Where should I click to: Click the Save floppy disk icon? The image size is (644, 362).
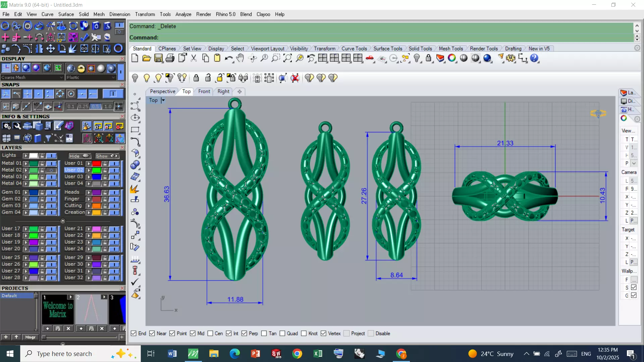pos(158,58)
